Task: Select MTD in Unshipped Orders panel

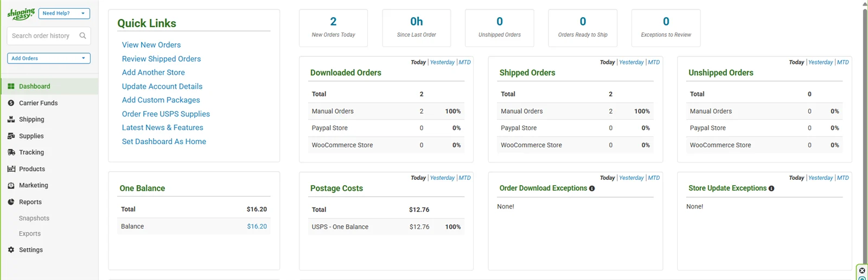Action: [843, 62]
